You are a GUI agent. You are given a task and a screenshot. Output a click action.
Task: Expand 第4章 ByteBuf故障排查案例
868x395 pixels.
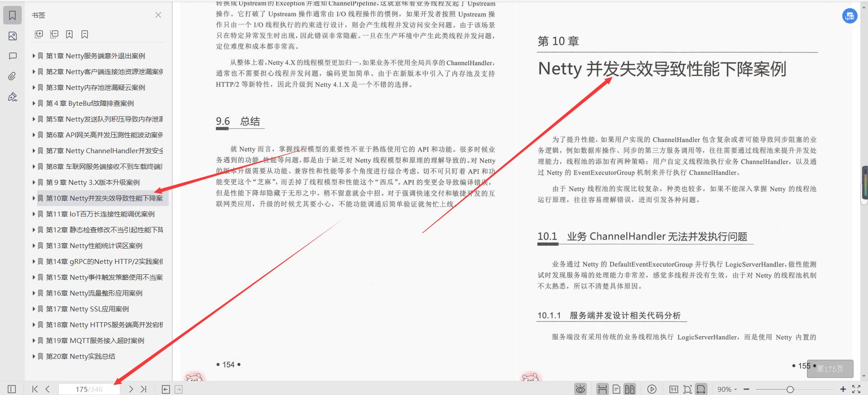(x=34, y=103)
